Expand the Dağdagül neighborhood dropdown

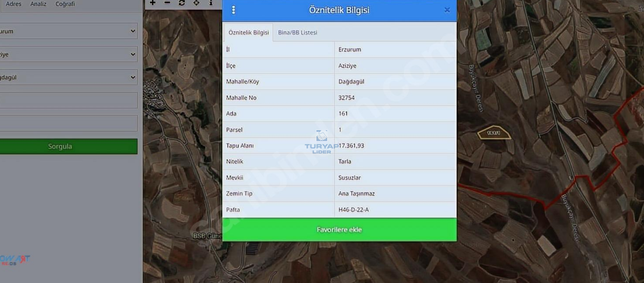[68, 78]
